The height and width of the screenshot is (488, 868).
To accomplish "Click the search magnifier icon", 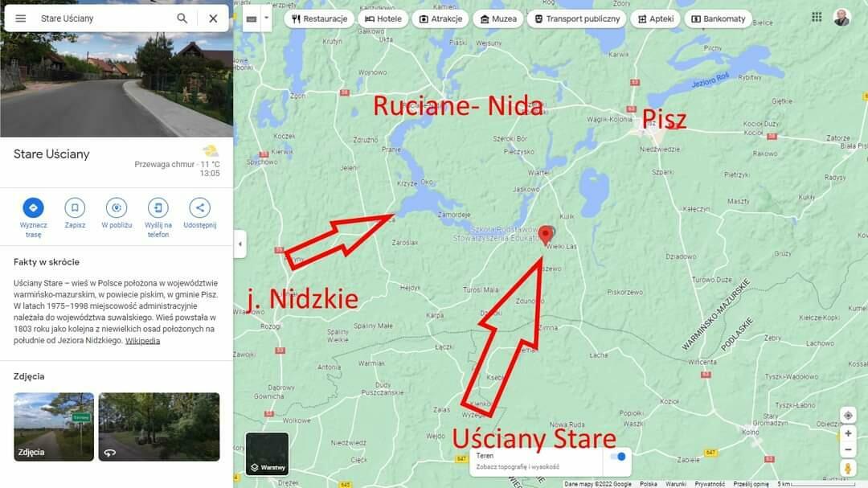I will pyautogui.click(x=182, y=18).
